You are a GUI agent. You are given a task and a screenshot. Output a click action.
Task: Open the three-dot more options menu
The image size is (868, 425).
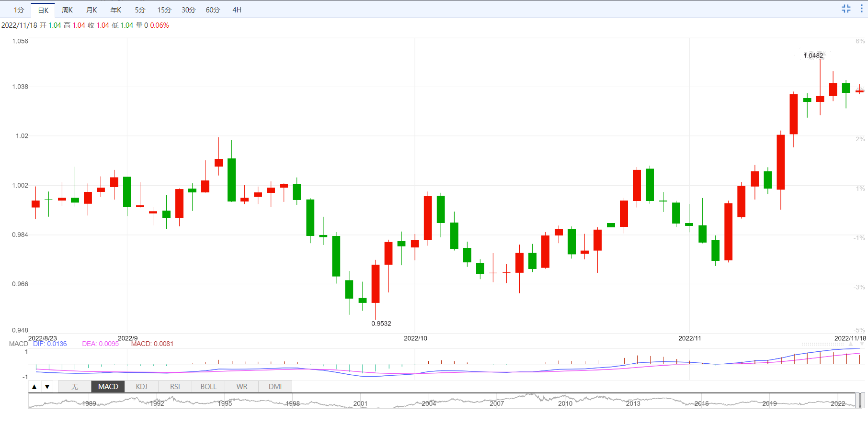point(861,9)
